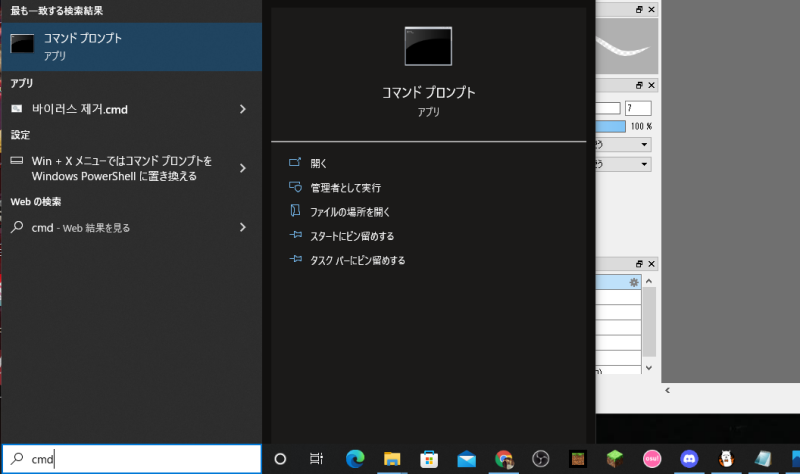Open Microsoft Store from taskbar
Viewport: 800px width, 474px height.
(429, 459)
